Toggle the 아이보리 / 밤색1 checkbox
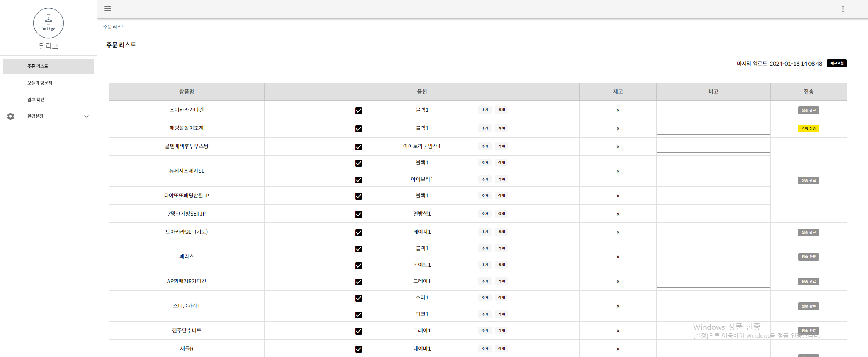 point(358,147)
